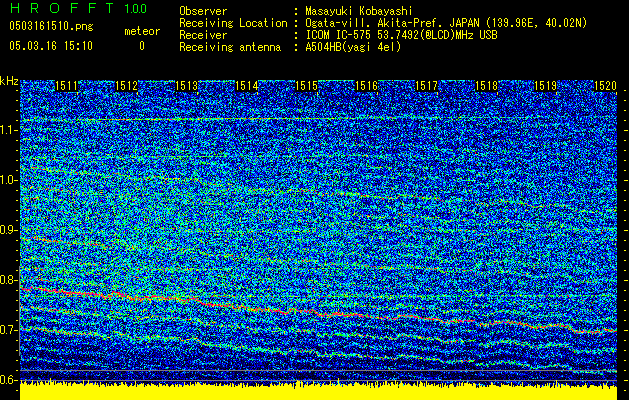Click the meteor label
629x400 pixels.
click(x=142, y=31)
